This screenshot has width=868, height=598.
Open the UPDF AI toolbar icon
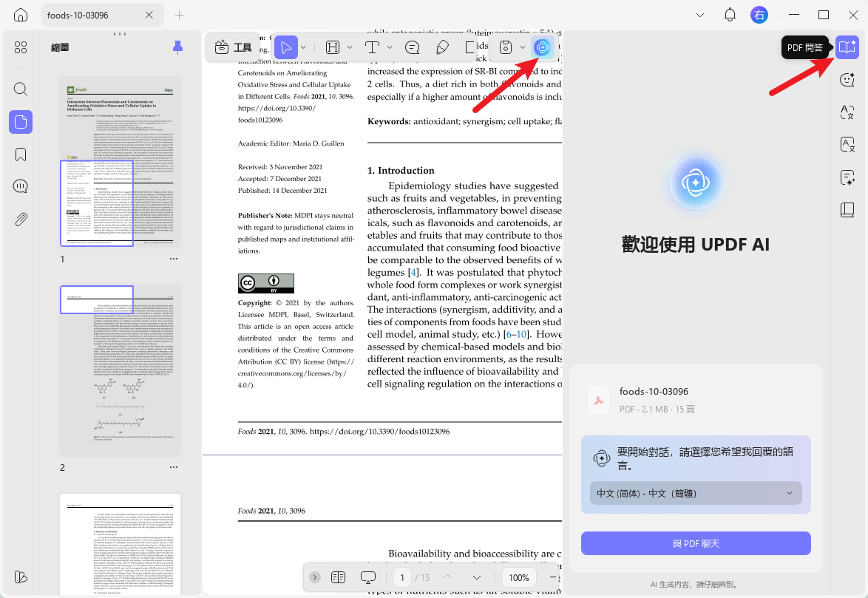[x=542, y=47]
